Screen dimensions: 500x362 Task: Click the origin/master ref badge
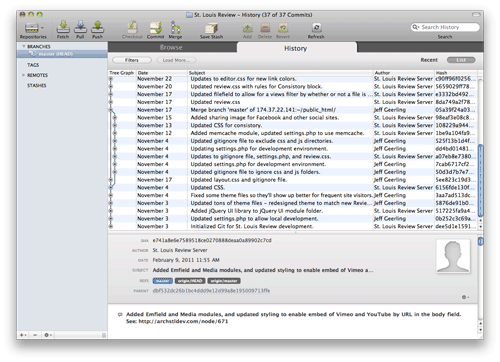pyautogui.click(x=224, y=281)
